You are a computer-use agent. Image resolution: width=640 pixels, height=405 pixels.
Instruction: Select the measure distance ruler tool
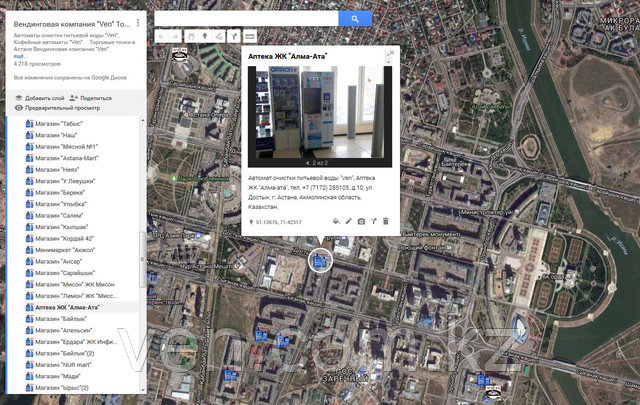pyautogui.click(x=250, y=37)
